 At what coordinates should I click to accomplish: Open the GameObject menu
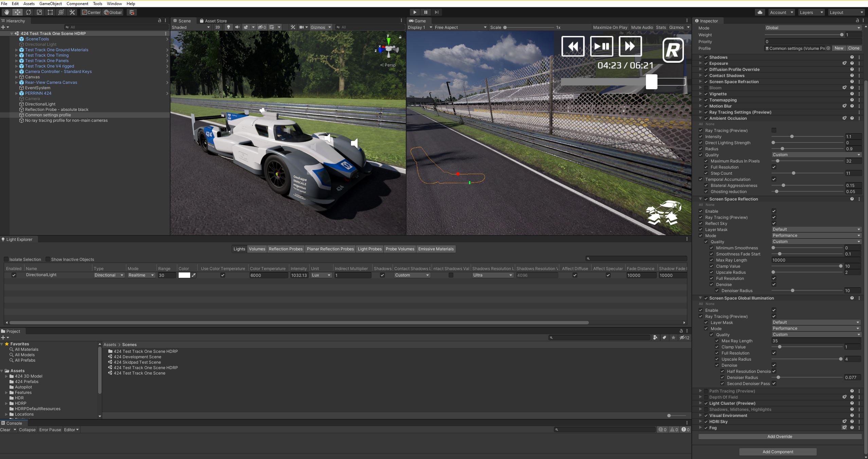(50, 3)
